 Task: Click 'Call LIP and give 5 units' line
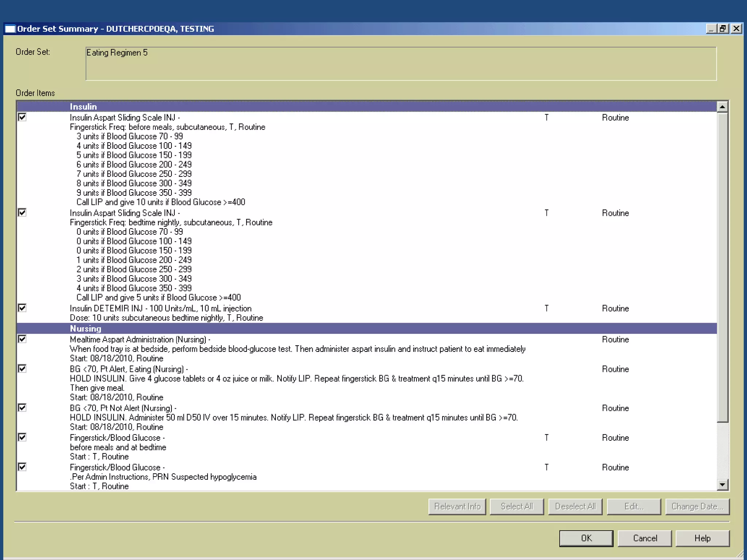click(158, 297)
